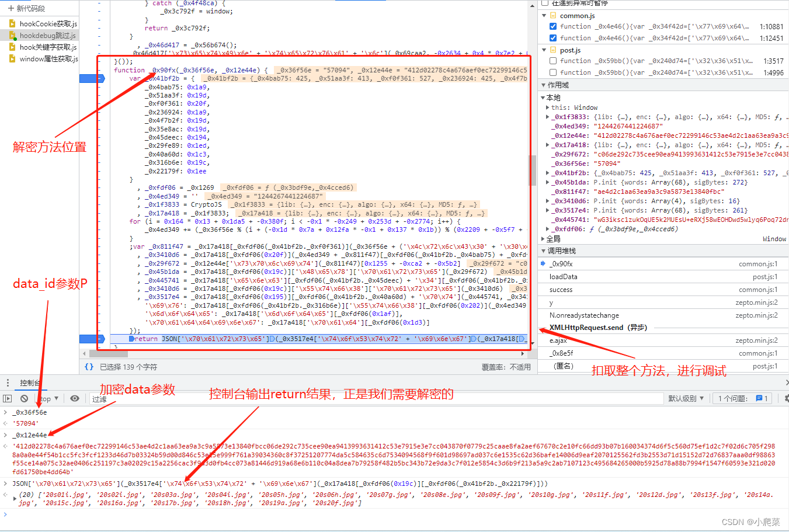Open the top execution context dropdown
This screenshot has height=532, width=789.
tap(49, 398)
